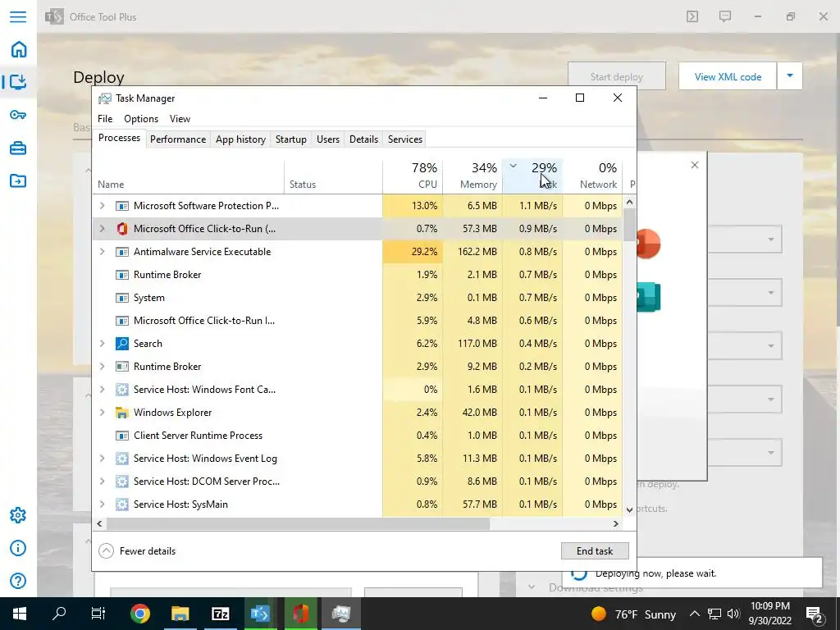The width and height of the screenshot is (840, 630).
Task: Open the notification center icon
Action: click(x=815, y=614)
